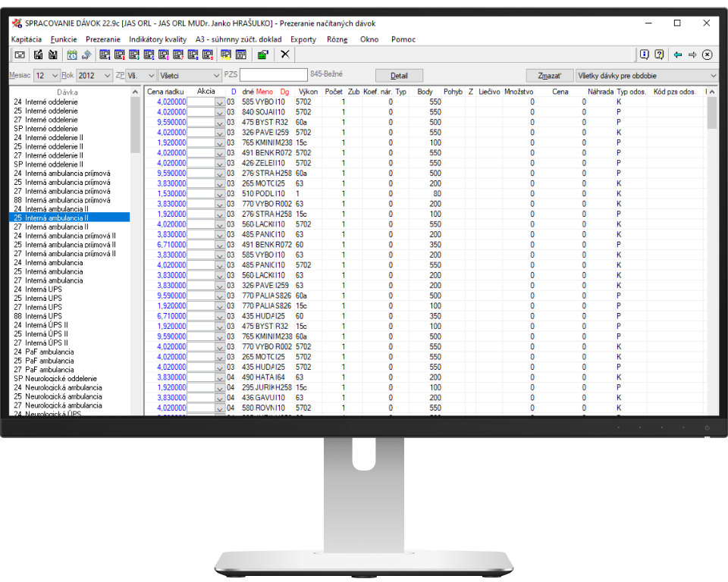Open the Pomoc menu
This screenshot has width=728, height=582.
click(403, 39)
